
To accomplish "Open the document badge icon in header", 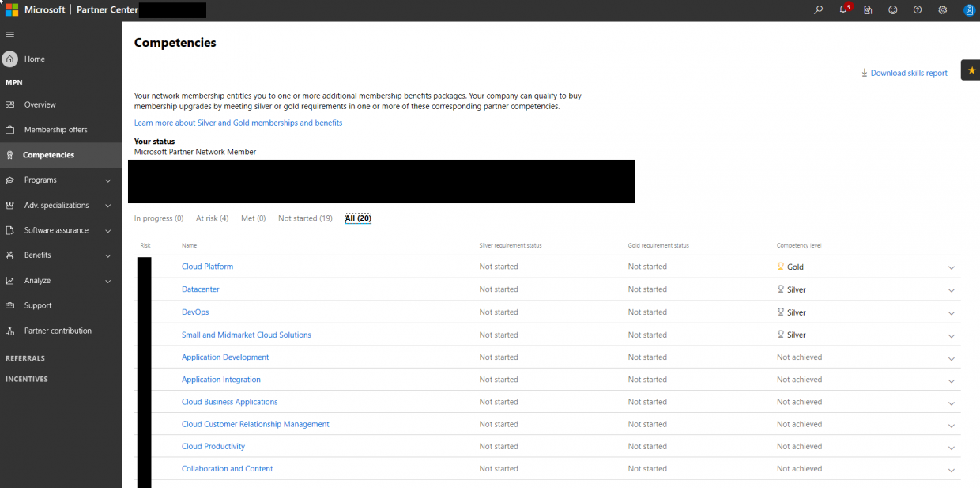I will coord(868,10).
